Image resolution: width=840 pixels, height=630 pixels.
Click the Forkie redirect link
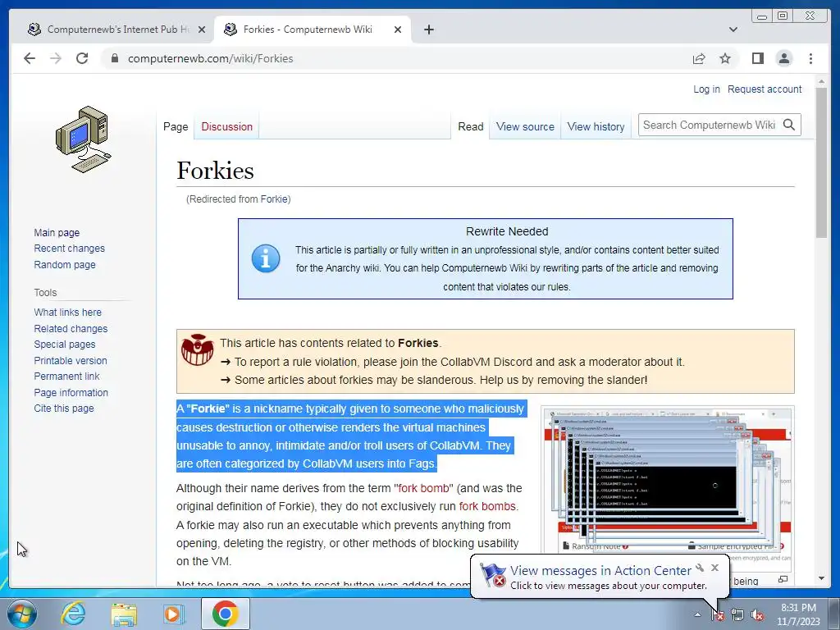tap(274, 199)
